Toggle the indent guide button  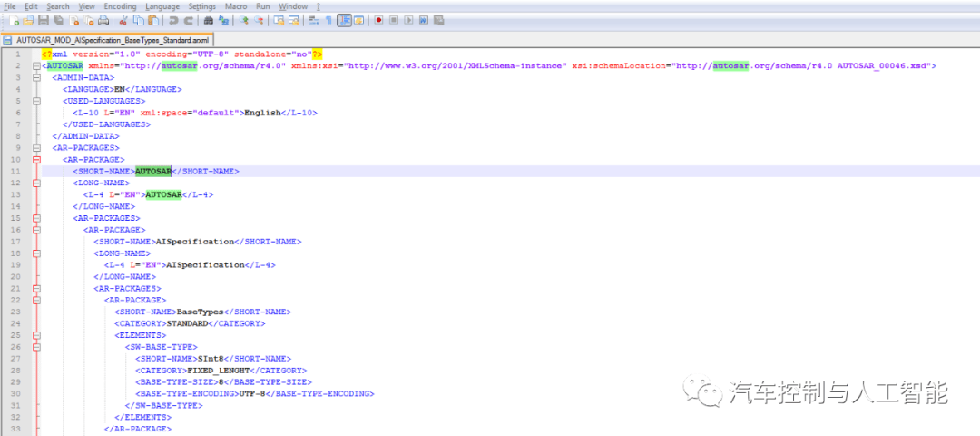click(344, 20)
